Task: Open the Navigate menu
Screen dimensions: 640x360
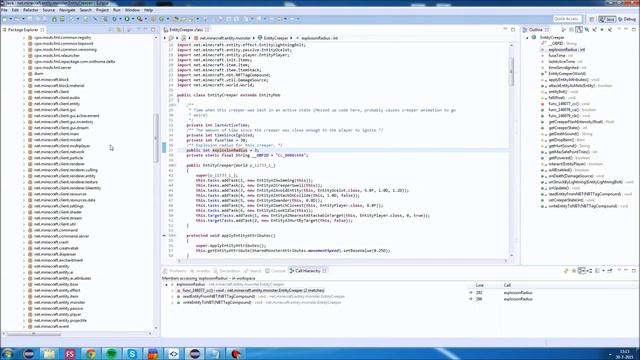Action: [67, 10]
